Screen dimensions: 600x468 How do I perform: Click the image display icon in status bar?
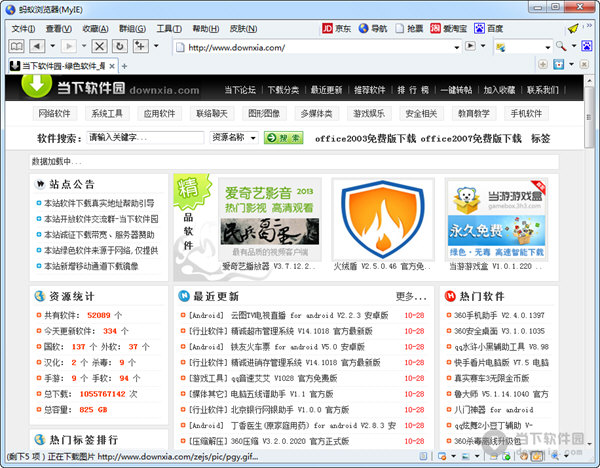465,456
